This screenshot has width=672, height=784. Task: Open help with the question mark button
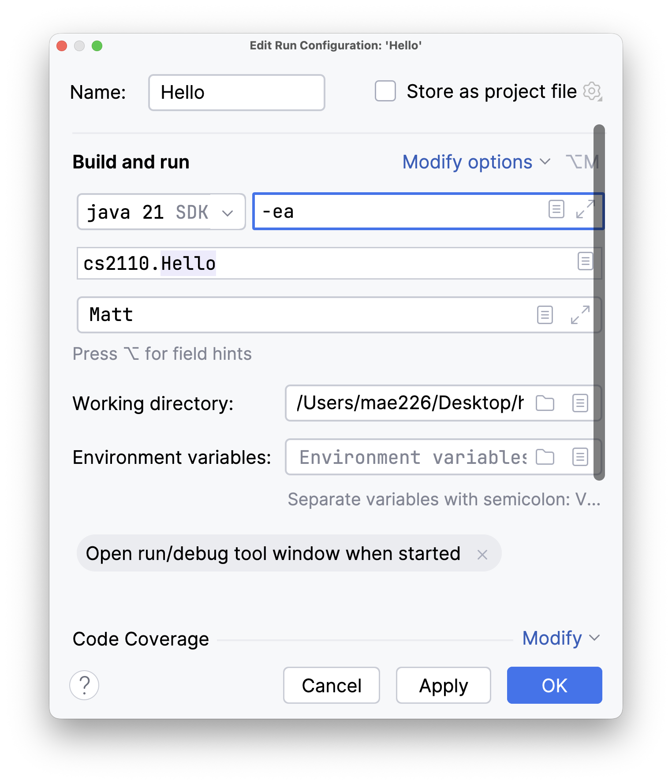tap(84, 685)
